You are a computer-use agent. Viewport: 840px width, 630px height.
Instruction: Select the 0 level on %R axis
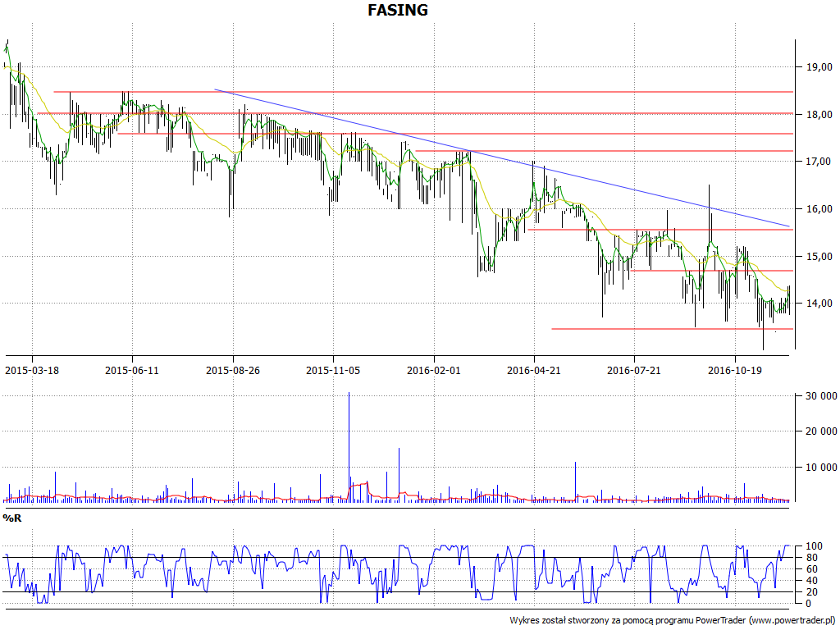tap(809, 604)
